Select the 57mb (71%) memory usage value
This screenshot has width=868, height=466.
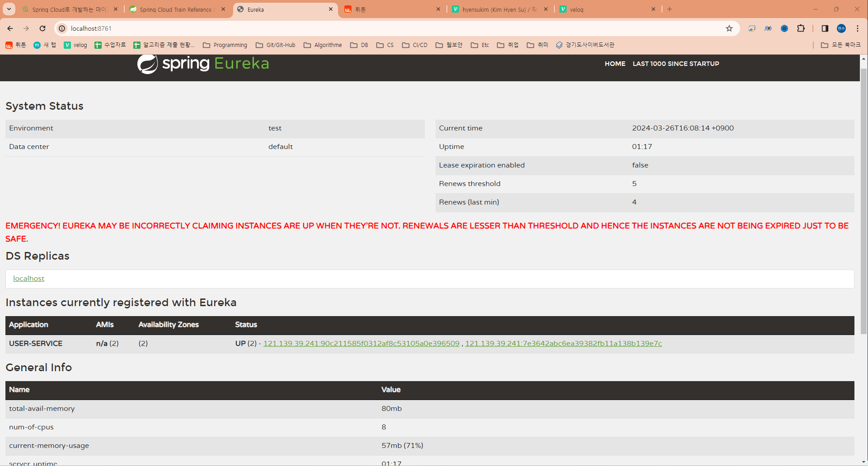tap(402, 446)
